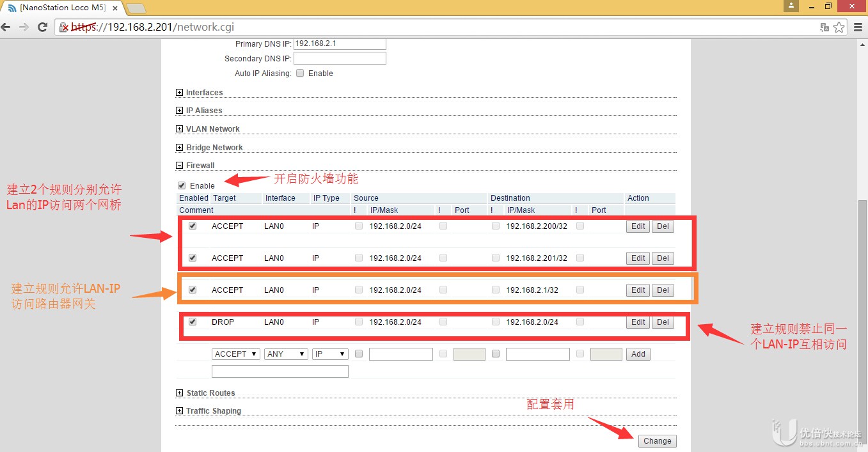Uncheck Enabled for the 192.168.2.200/32 rule
Viewport: 868px width, 452px height.
coord(193,226)
